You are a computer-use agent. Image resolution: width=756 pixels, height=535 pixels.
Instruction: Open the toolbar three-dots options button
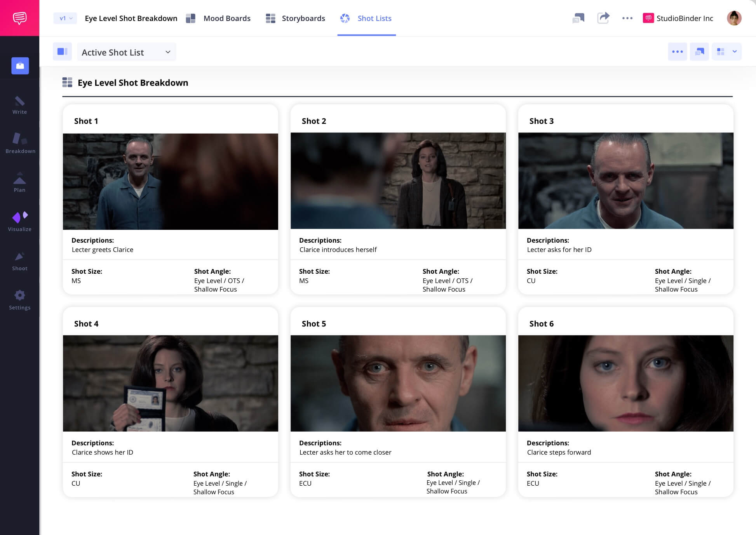click(677, 52)
